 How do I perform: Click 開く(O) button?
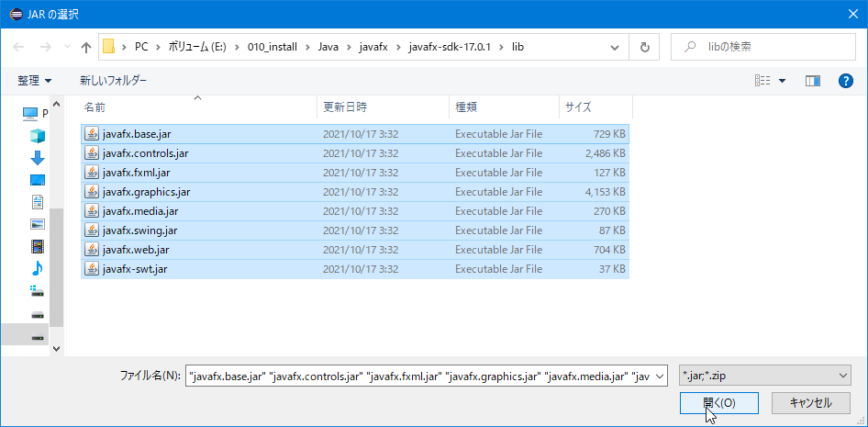718,403
